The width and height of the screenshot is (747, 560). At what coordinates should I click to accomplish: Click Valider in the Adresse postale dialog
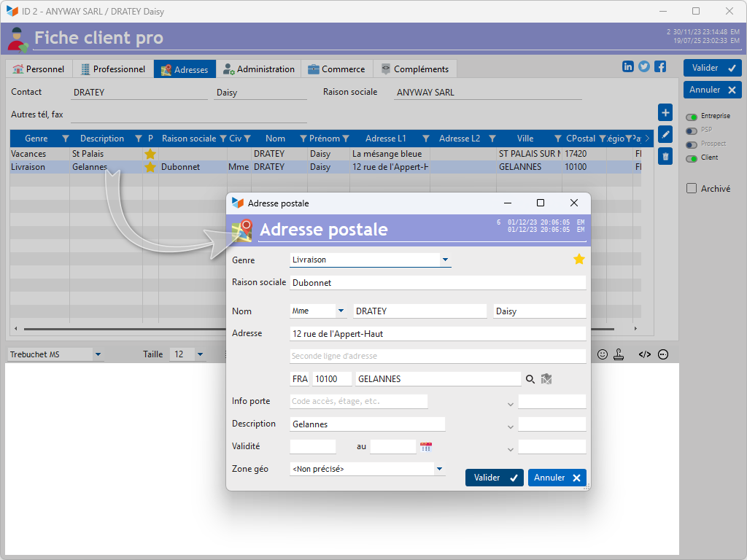495,478
